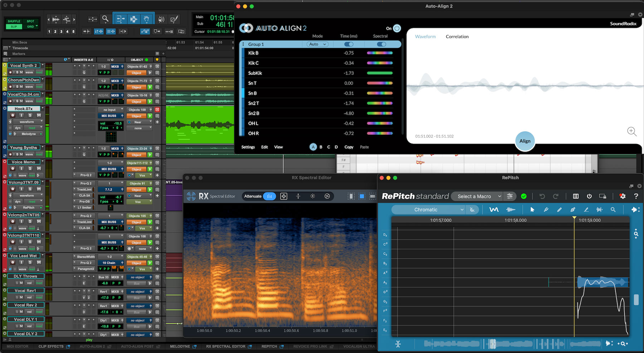
Task: Open MELODYNE tab at bottom bar
Action: click(183, 346)
